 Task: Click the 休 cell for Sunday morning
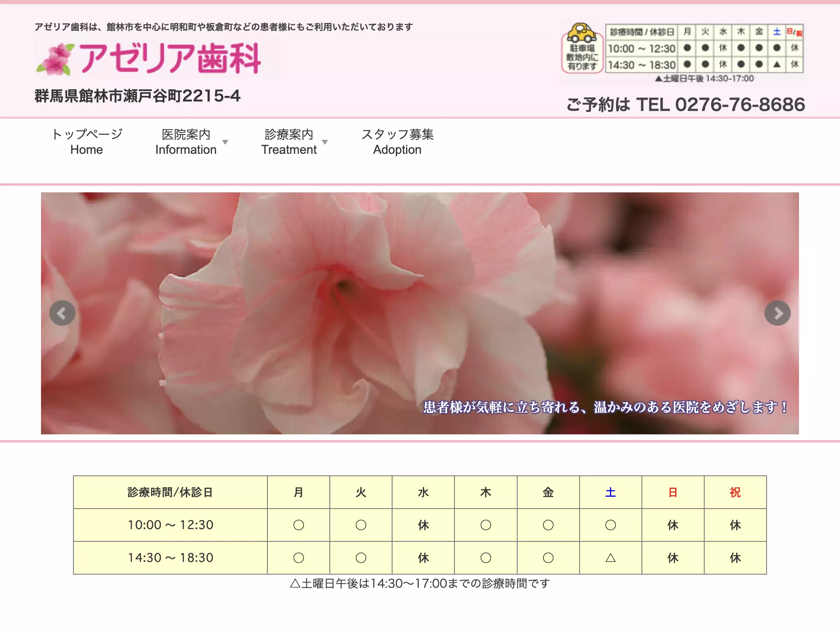pos(673,525)
